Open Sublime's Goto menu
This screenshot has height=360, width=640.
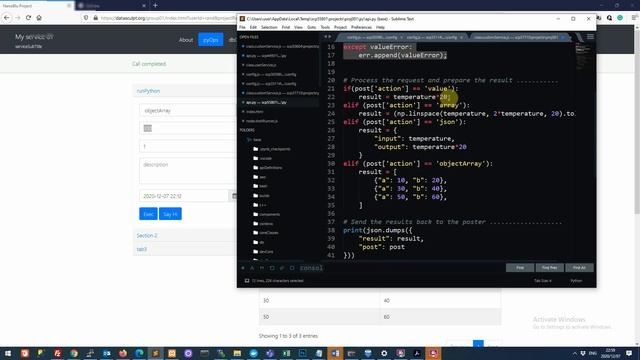pos(311,27)
